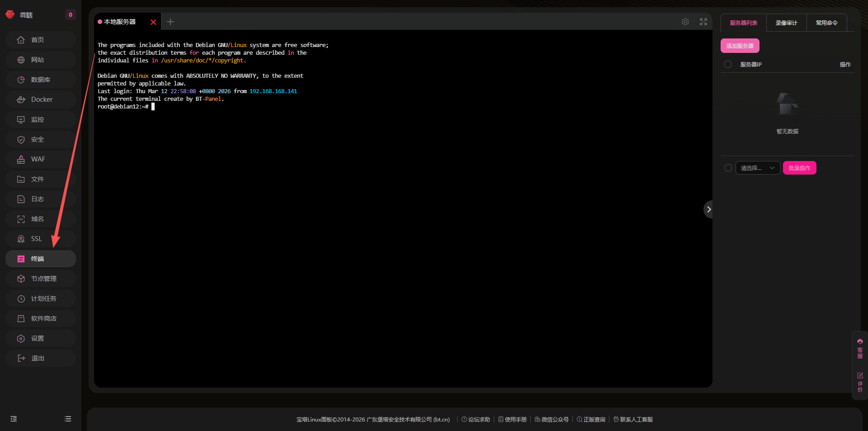
Task: Open sidebar list options at bottom
Action: 68,419
